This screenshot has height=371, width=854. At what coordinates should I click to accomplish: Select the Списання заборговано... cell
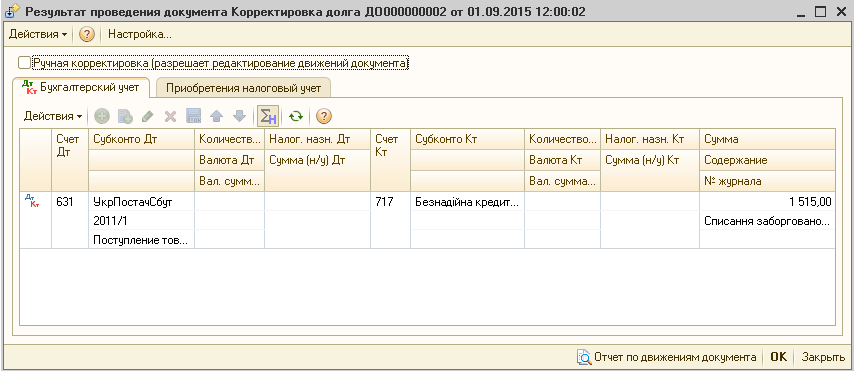point(767,221)
